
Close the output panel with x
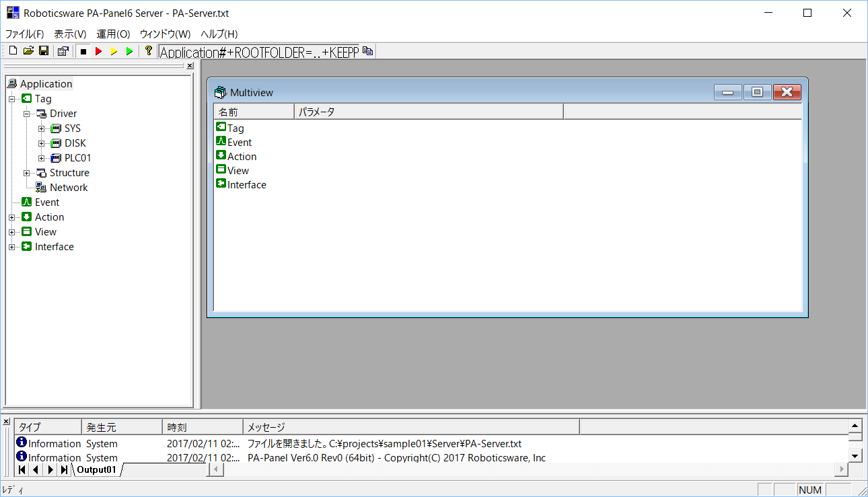[x=6, y=422]
